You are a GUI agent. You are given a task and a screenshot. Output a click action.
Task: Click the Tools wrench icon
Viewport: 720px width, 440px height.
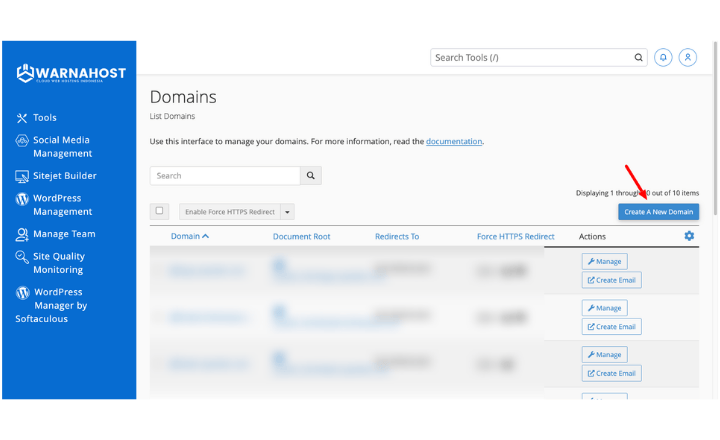(22, 118)
